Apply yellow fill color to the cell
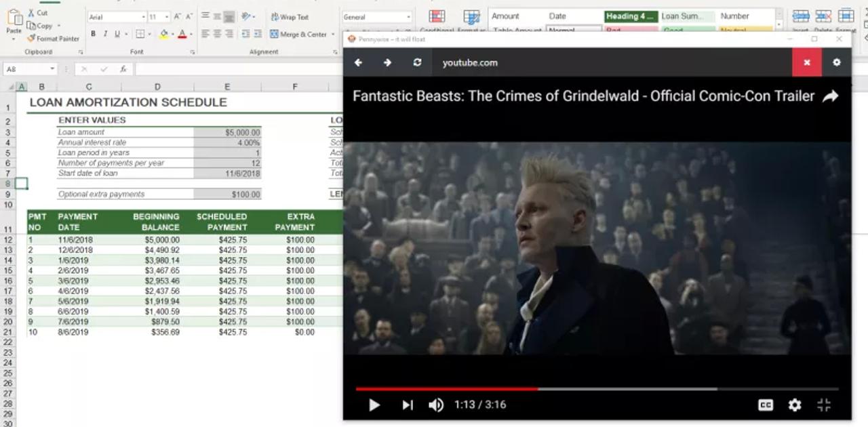The height and width of the screenshot is (427, 868). [x=163, y=33]
